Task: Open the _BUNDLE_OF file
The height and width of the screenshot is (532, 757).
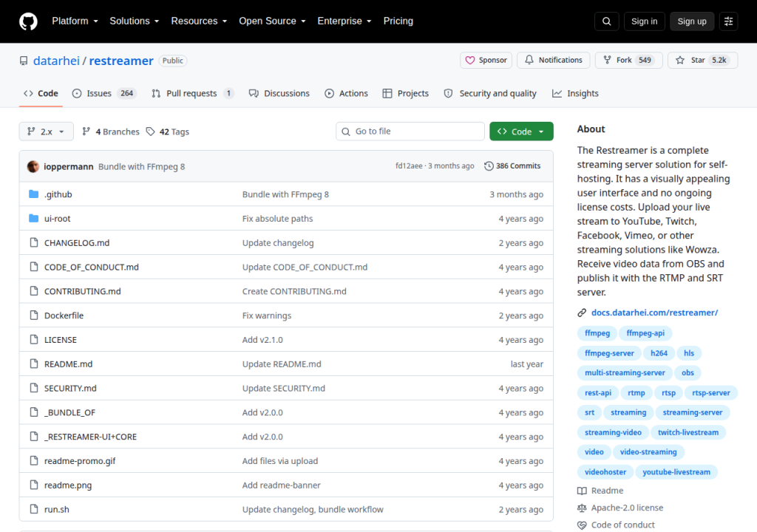Action: click(x=69, y=412)
